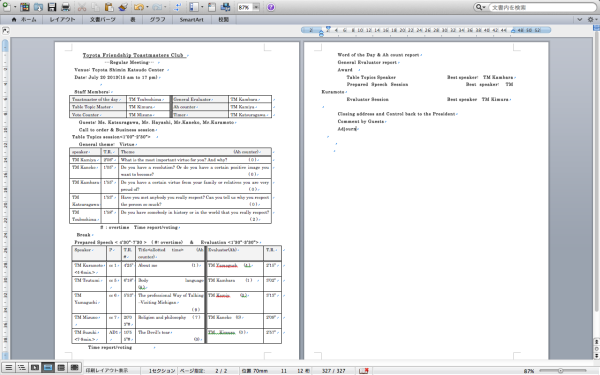Click the page number 2 / 2 status
Viewport: 600px width, 375px height.
(221, 370)
